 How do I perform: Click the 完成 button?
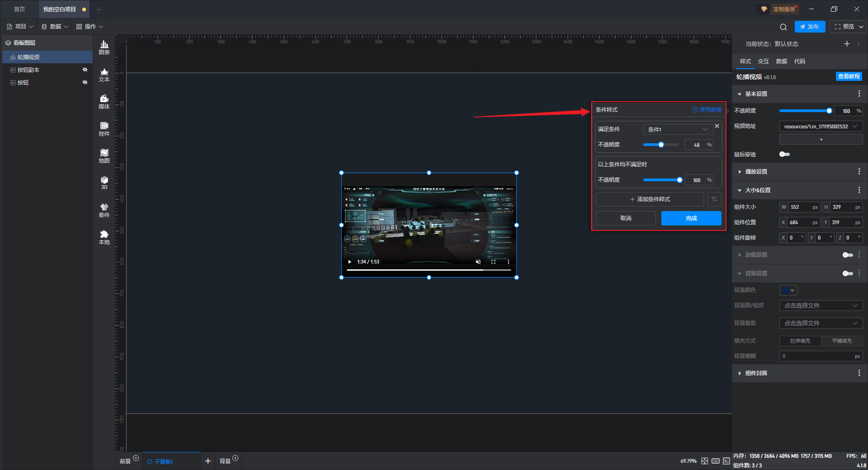pyautogui.click(x=691, y=218)
